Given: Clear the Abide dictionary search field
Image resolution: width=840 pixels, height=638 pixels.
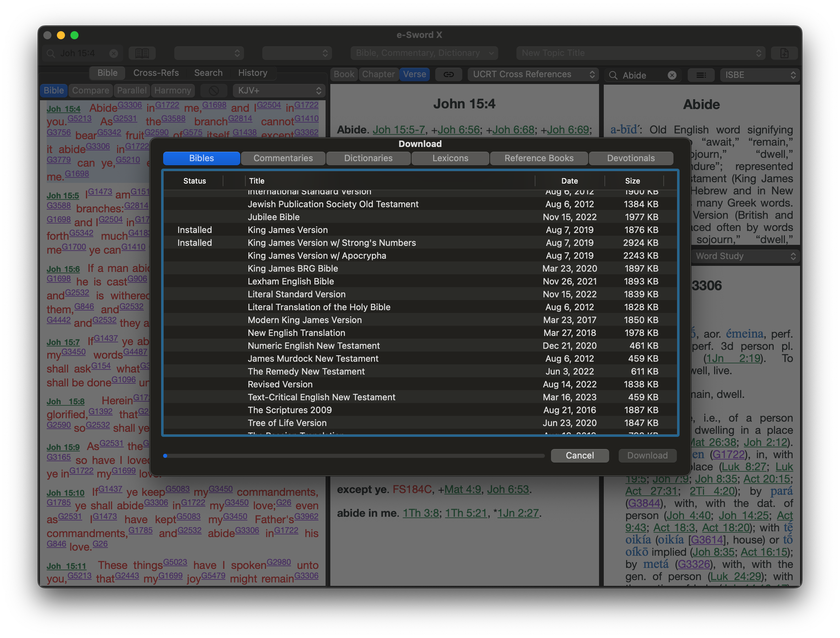Looking at the screenshot, I should pyautogui.click(x=672, y=75).
